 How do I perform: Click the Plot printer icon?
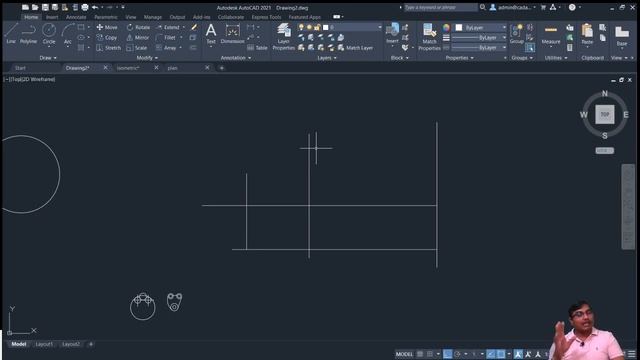[85, 7]
